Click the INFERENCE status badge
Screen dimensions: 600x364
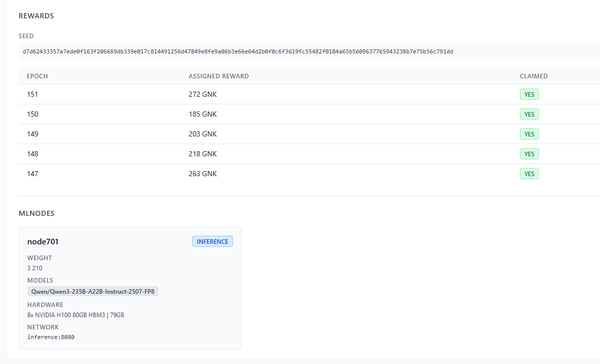coord(212,241)
